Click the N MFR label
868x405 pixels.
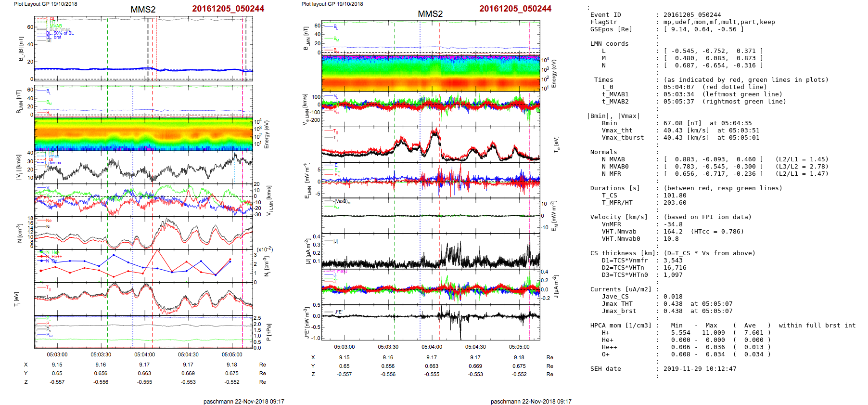[611, 174]
